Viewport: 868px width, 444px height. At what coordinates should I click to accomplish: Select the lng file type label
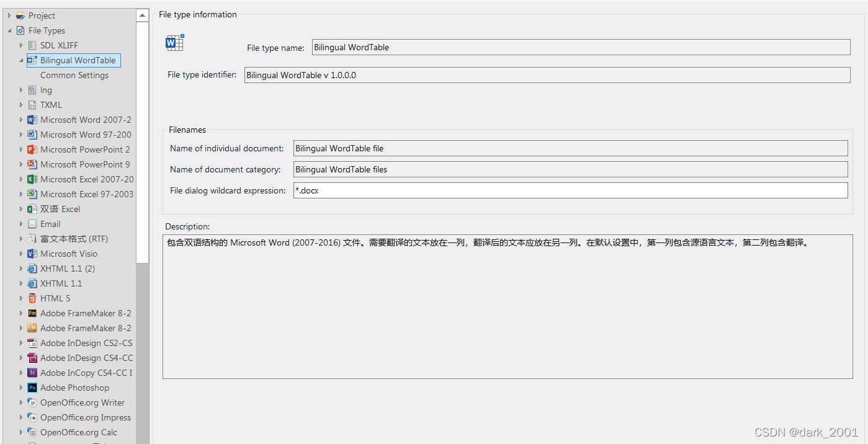click(x=47, y=90)
